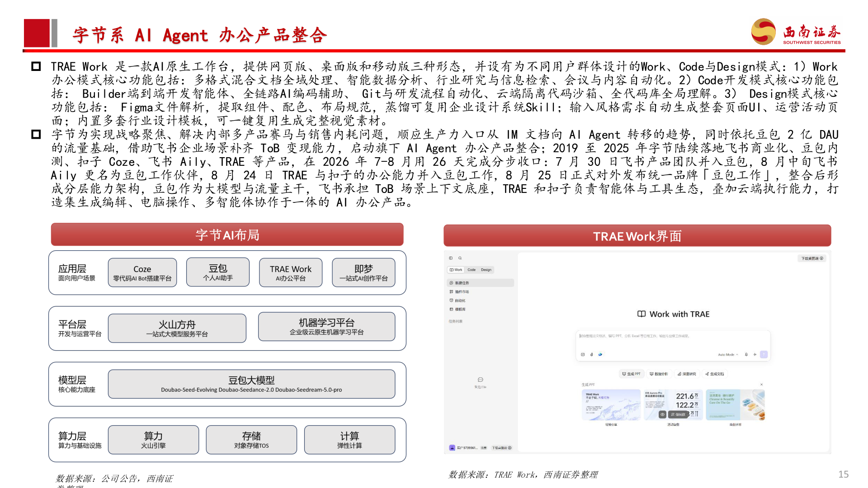
Task: Click the 豆包大模型 model layer box
Action: pyautogui.click(x=251, y=384)
